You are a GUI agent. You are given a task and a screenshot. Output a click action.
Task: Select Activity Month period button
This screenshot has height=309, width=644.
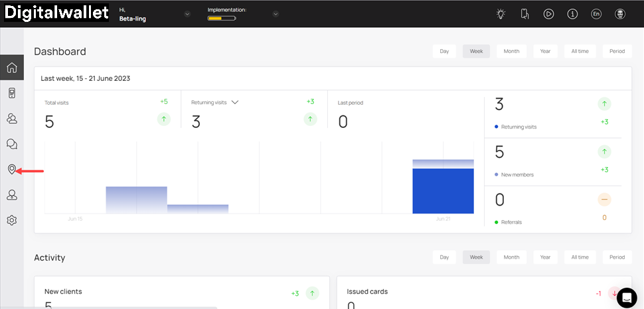511,257
